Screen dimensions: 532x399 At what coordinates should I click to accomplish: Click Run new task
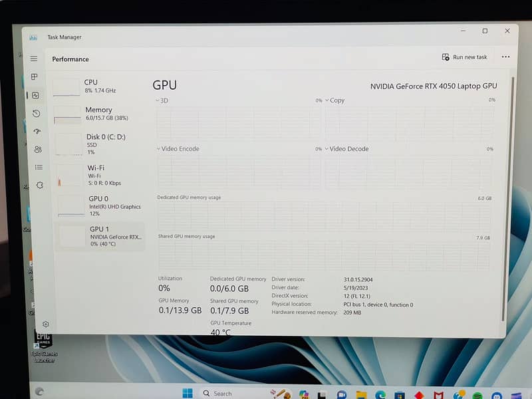tap(464, 57)
